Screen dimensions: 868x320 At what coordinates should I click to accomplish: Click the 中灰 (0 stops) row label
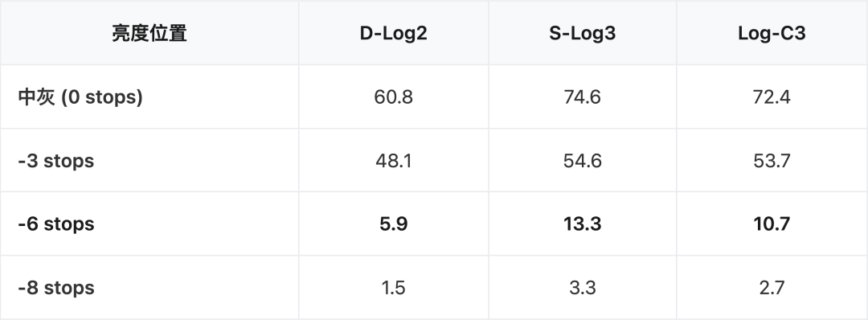pos(80,97)
